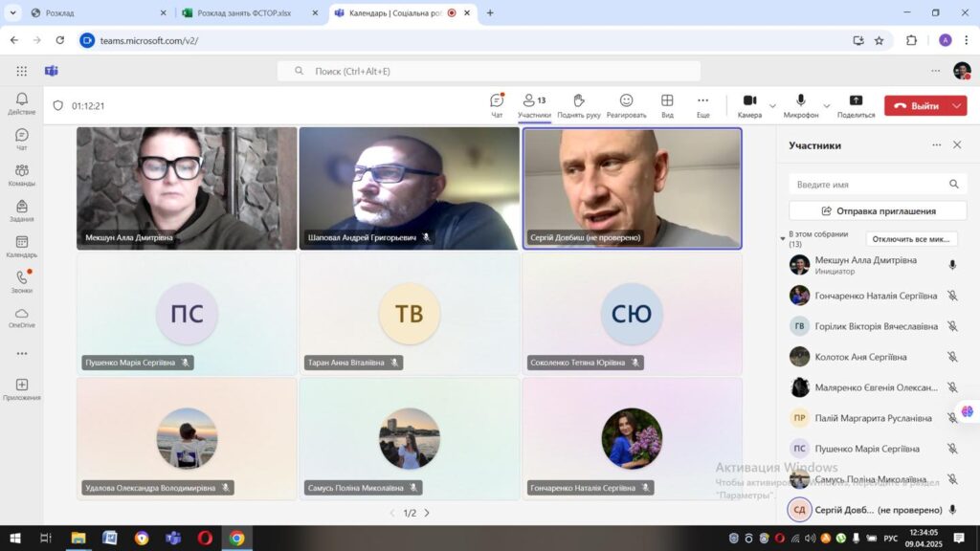Click the Введите имя search field
Viewport: 980px width, 551px height.
pos(869,184)
